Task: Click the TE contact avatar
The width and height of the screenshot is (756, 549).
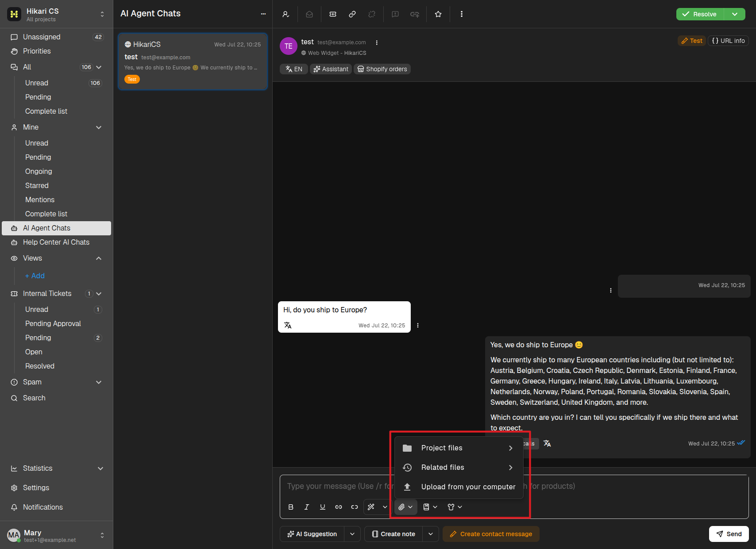Action: (289, 46)
